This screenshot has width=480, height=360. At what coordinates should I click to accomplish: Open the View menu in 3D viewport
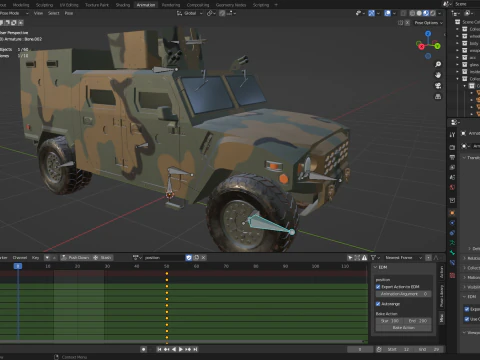(x=38, y=13)
